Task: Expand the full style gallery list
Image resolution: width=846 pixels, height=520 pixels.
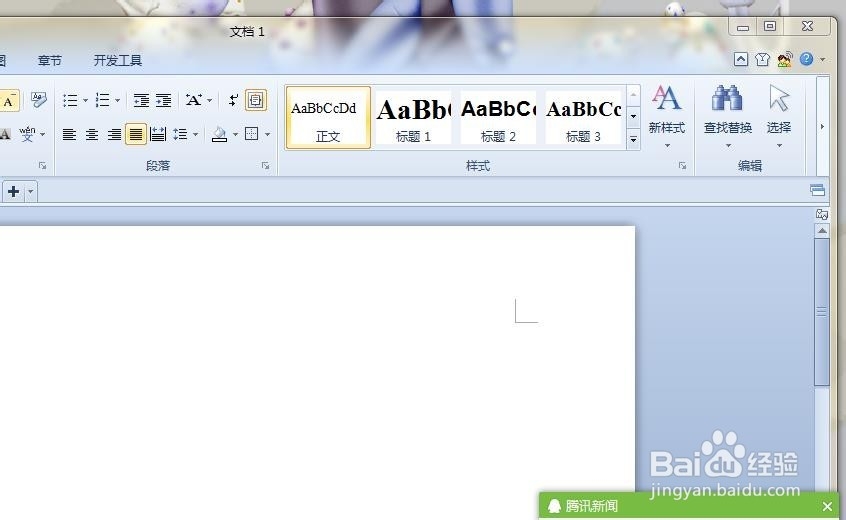Action: click(x=633, y=140)
